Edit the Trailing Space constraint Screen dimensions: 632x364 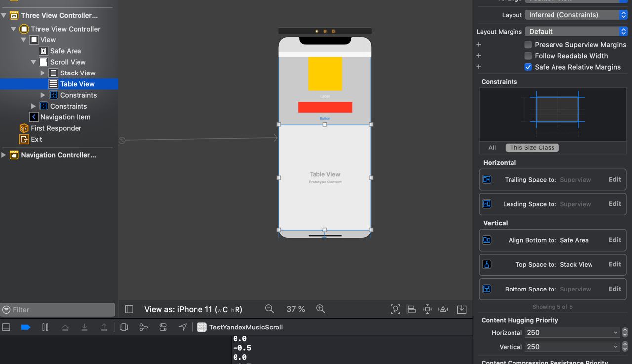pyautogui.click(x=615, y=179)
